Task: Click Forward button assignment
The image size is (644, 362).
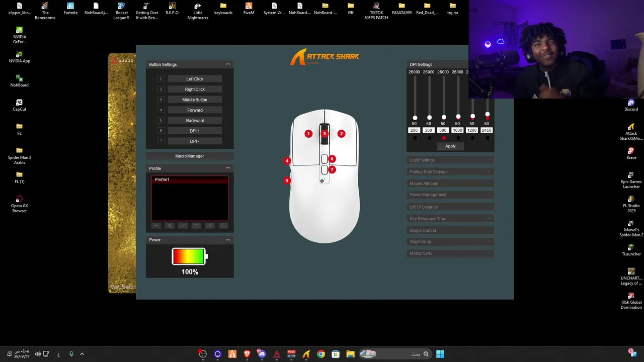Action: click(195, 110)
